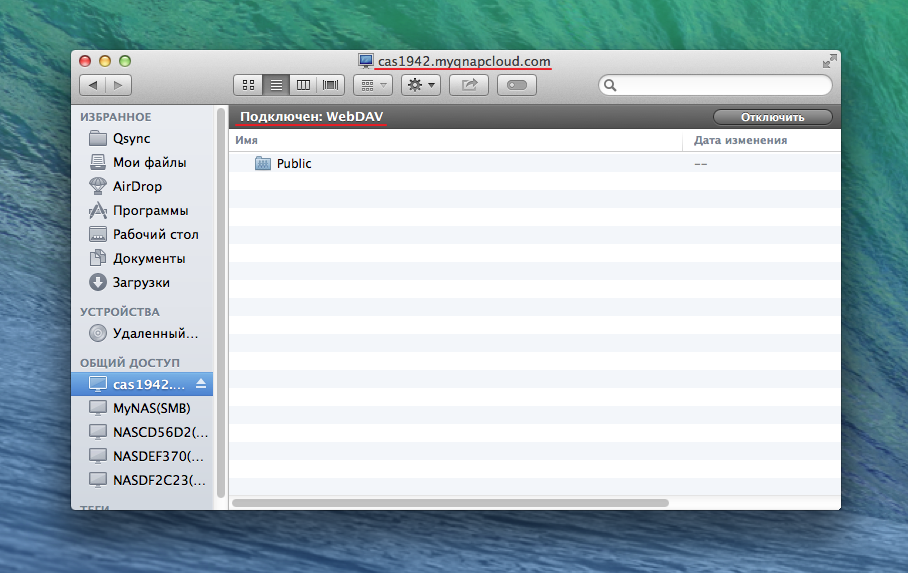Click the horizontal scrollbar in file list
Viewport: 908px width, 573px height.
point(451,503)
